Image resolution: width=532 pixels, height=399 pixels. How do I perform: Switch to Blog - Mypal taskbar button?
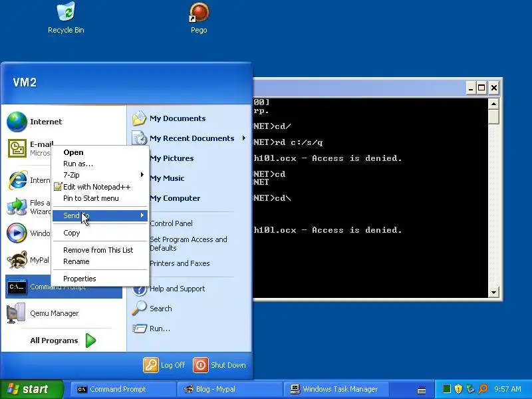point(229,389)
